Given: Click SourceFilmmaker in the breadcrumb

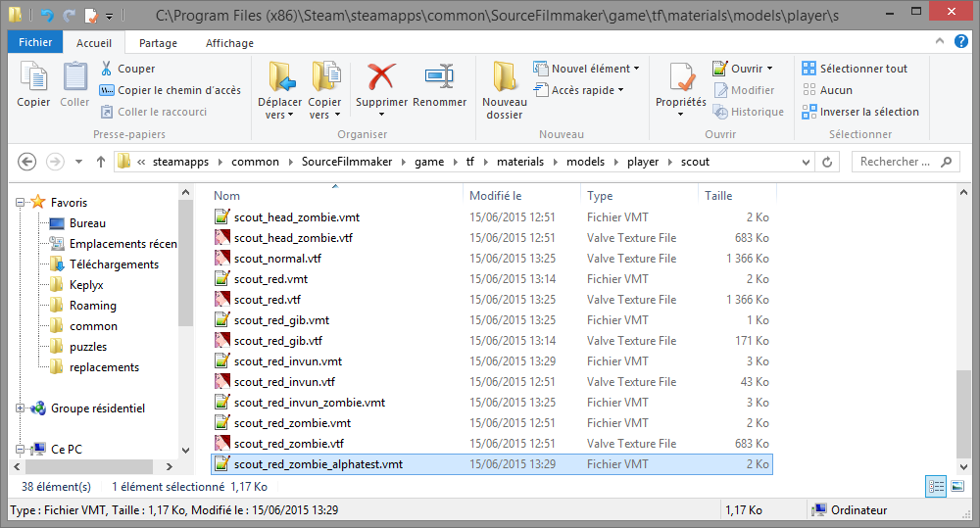Looking at the screenshot, I should click(x=347, y=162).
